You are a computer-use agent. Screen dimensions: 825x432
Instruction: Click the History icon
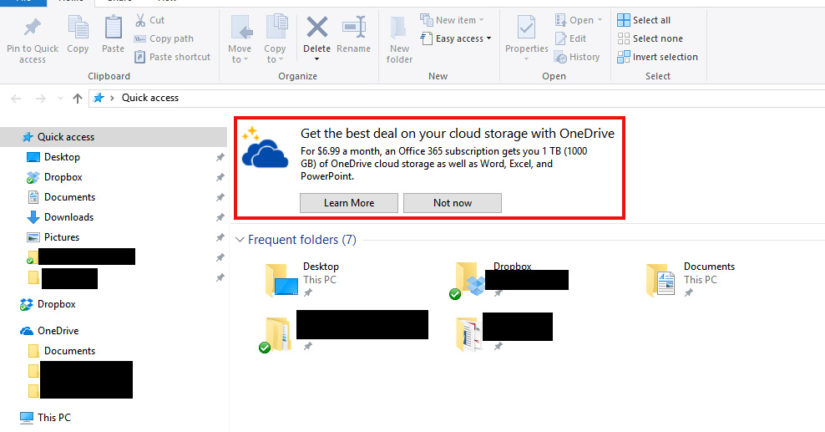(x=561, y=57)
